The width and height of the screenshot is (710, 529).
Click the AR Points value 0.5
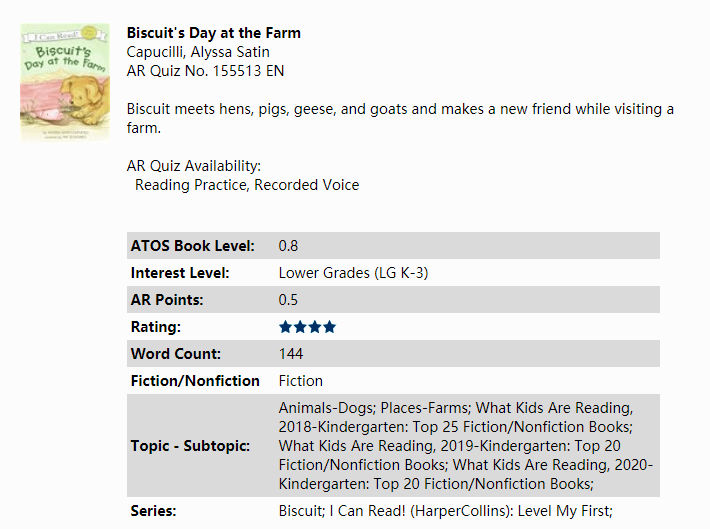[x=288, y=300]
